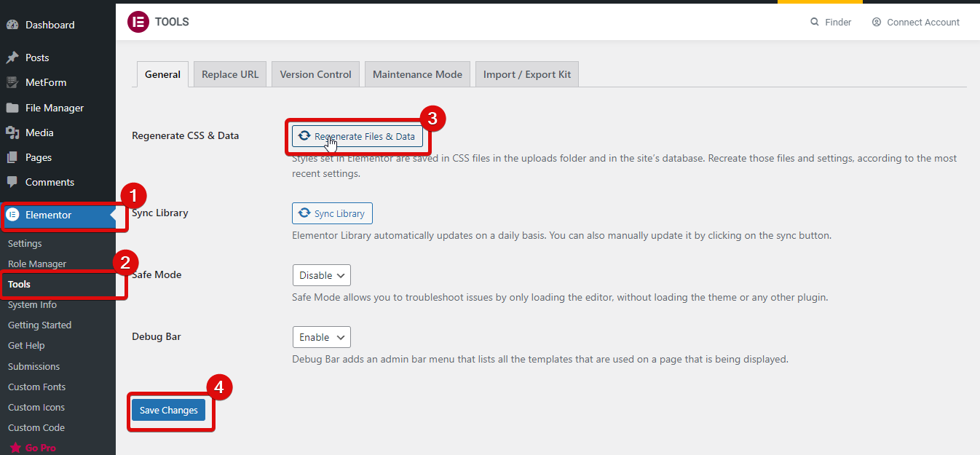Open the MetForm plugin icon
The width and height of the screenshot is (980, 455).
tap(15, 82)
